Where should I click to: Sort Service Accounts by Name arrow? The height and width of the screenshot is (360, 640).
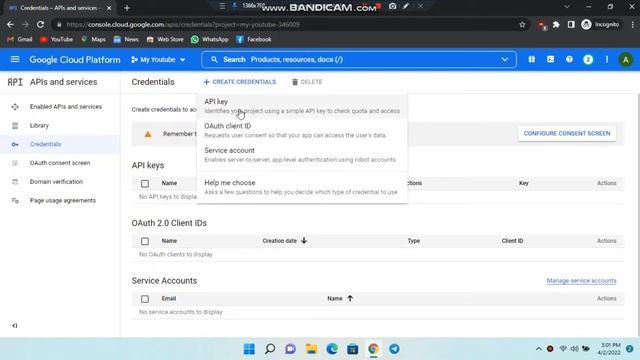point(350,298)
